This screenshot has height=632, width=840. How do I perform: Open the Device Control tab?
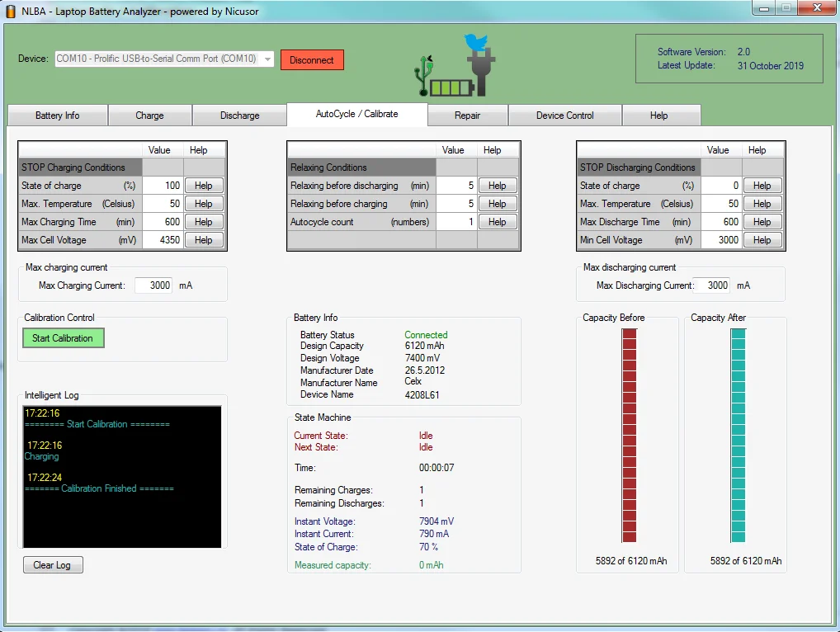(x=564, y=116)
